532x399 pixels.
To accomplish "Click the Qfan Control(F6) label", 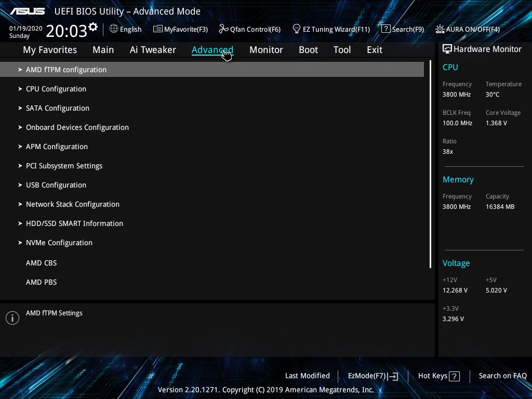I will 255,29.
